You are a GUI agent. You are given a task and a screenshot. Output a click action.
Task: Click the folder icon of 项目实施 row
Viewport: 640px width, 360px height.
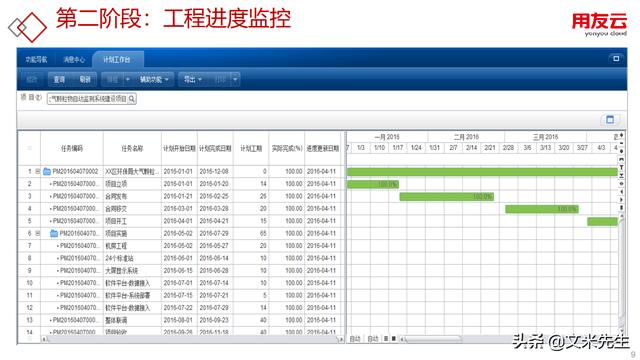click(53, 233)
